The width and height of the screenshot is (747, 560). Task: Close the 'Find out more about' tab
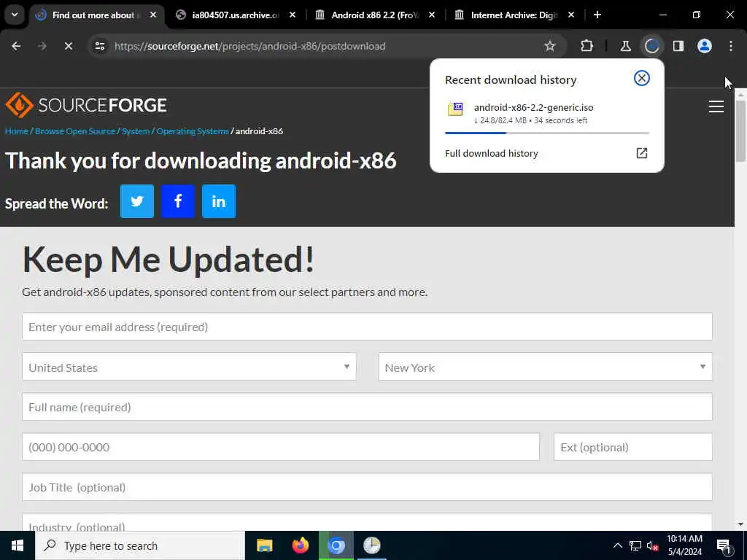(153, 15)
